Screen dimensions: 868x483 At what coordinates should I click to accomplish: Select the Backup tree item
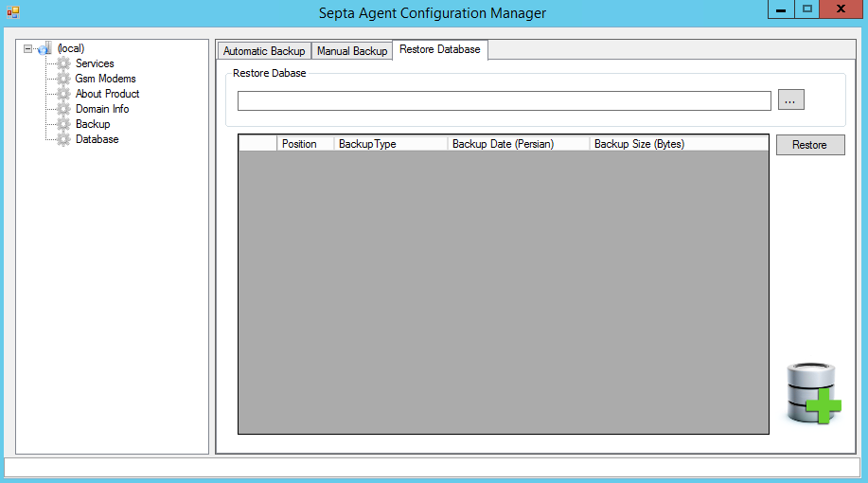pyautogui.click(x=93, y=124)
